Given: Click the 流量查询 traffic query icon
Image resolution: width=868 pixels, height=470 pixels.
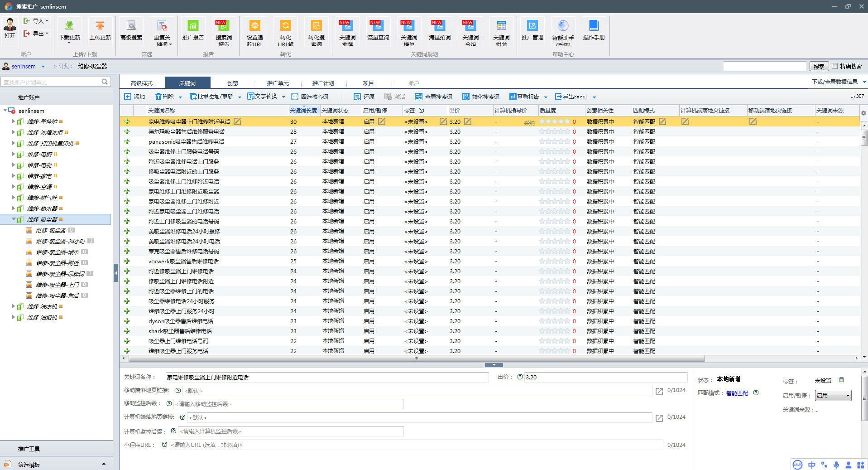Looking at the screenshot, I should 378,26.
